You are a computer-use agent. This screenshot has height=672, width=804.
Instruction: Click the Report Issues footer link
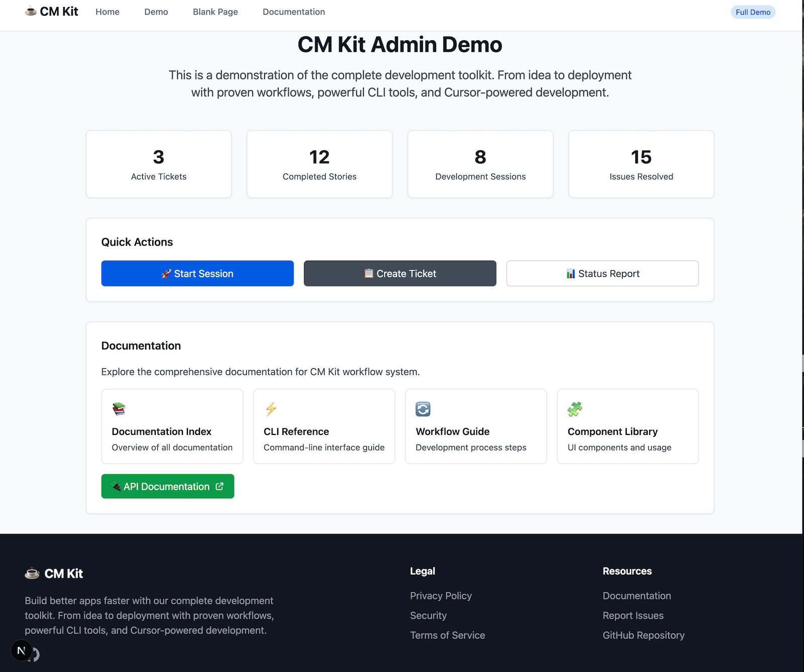633,616
